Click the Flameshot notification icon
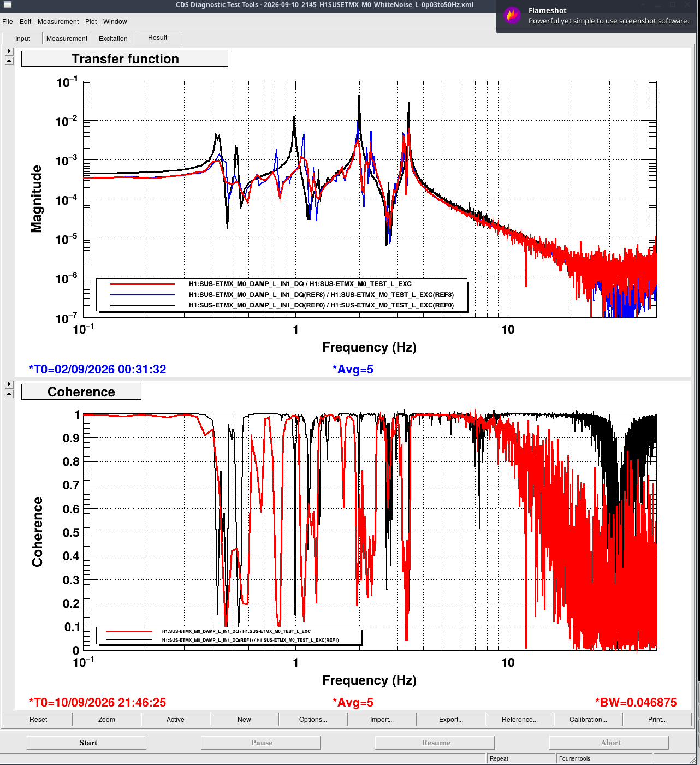This screenshot has width=700, height=765. click(512, 15)
